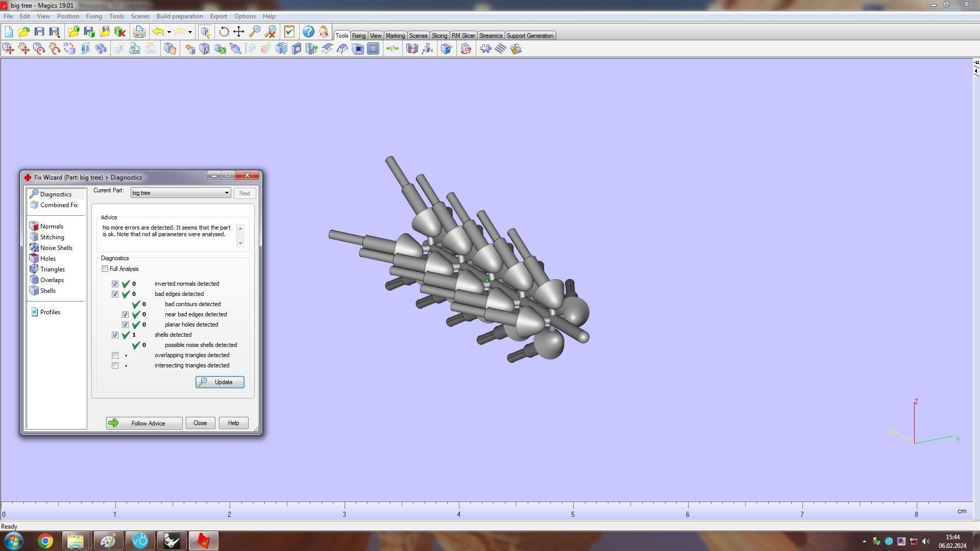Open the Current Part dropdown
The width and height of the screenshot is (980, 551).
(x=227, y=193)
